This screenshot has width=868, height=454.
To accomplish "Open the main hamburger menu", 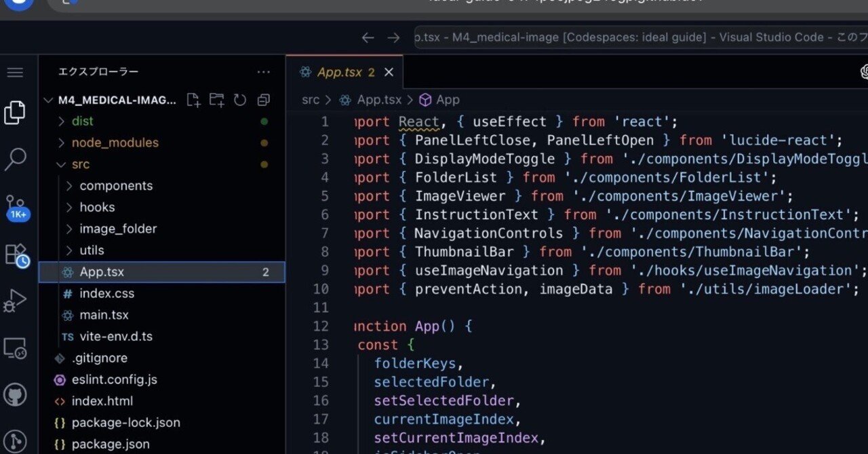I will [15, 72].
